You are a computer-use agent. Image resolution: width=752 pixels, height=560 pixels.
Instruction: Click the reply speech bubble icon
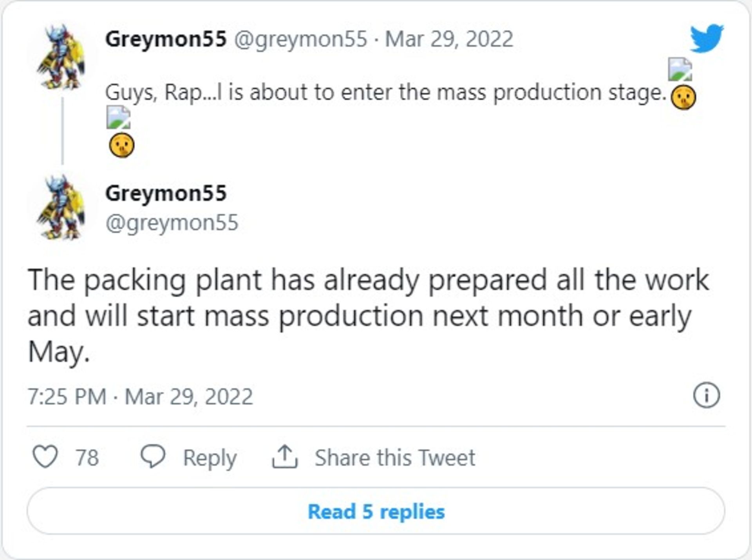pos(153,457)
